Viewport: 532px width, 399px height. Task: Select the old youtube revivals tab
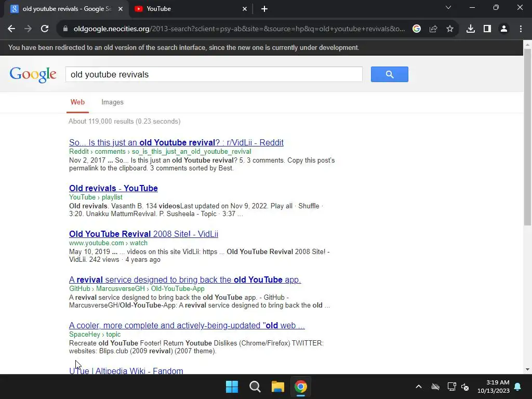66,9
